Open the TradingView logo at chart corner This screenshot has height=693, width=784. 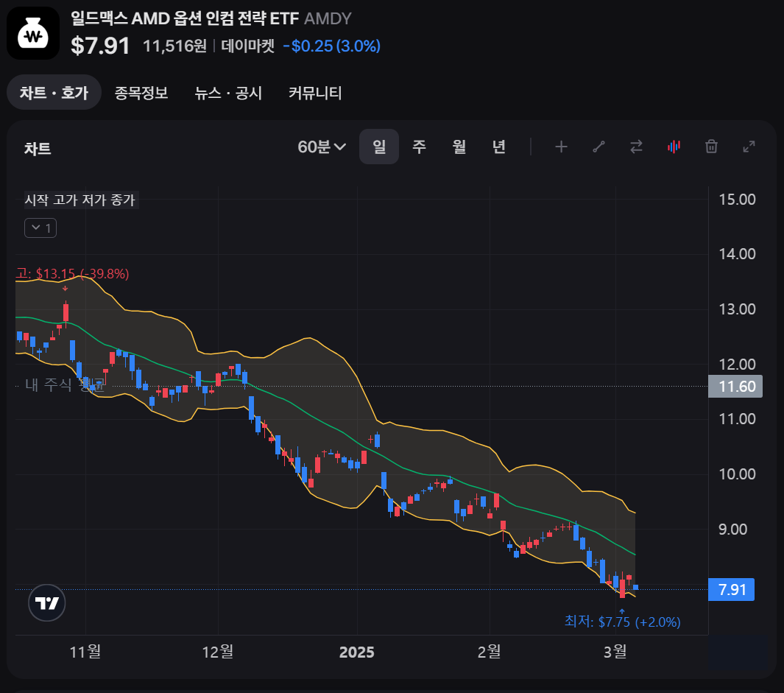(47, 603)
